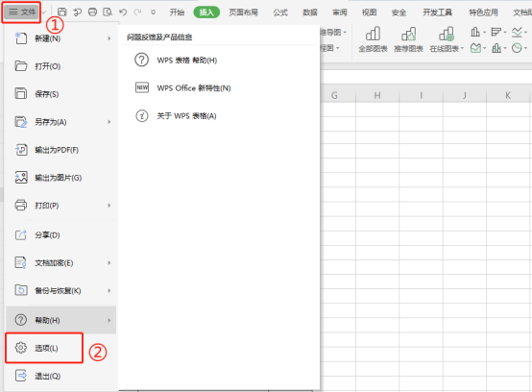The image size is (532, 392).
Task: Choose 退出(Q) to quit
Action: tap(61, 376)
